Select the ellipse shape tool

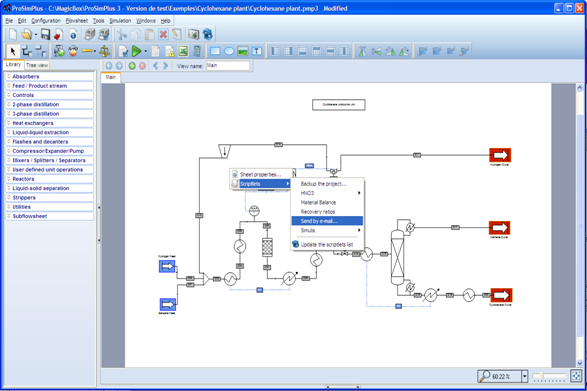[x=229, y=51]
